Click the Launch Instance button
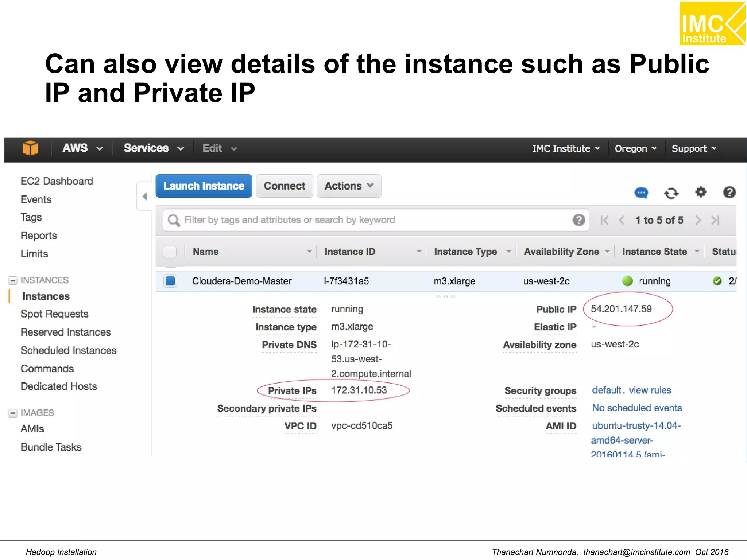Screen dimensions: 747x560 pos(204,186)
